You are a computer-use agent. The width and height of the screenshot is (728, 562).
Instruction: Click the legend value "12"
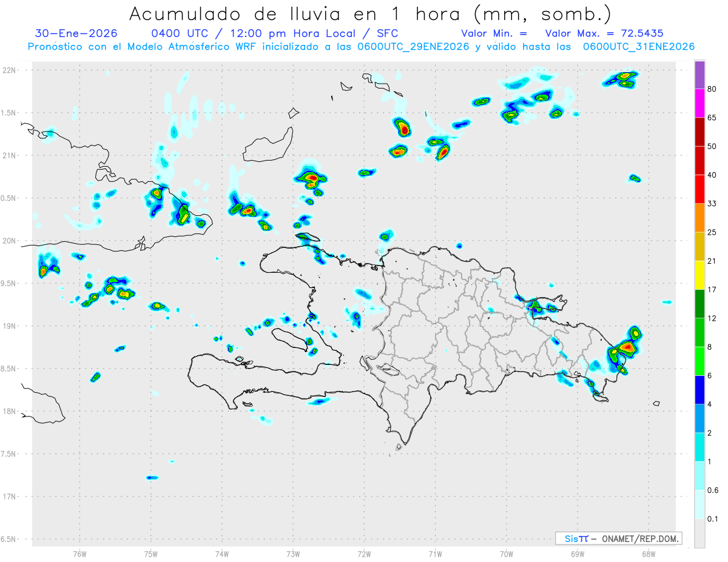coord(712,318)
